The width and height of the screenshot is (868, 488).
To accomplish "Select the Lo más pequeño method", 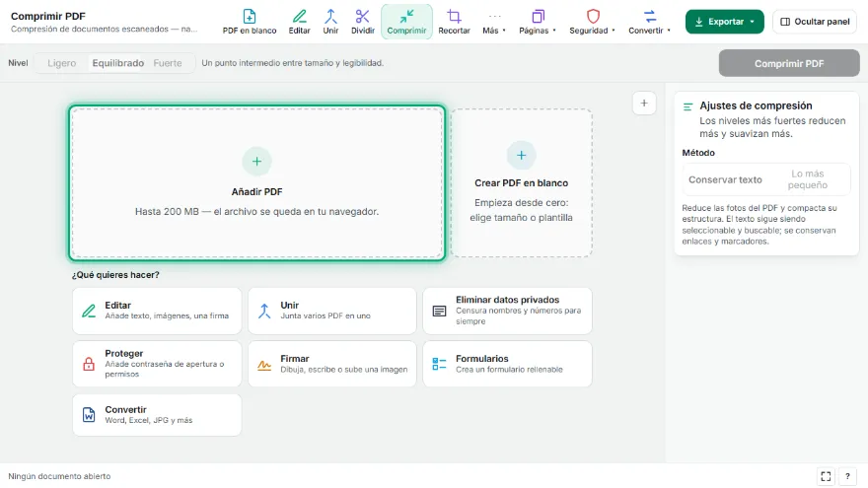I will pos(807,179).
